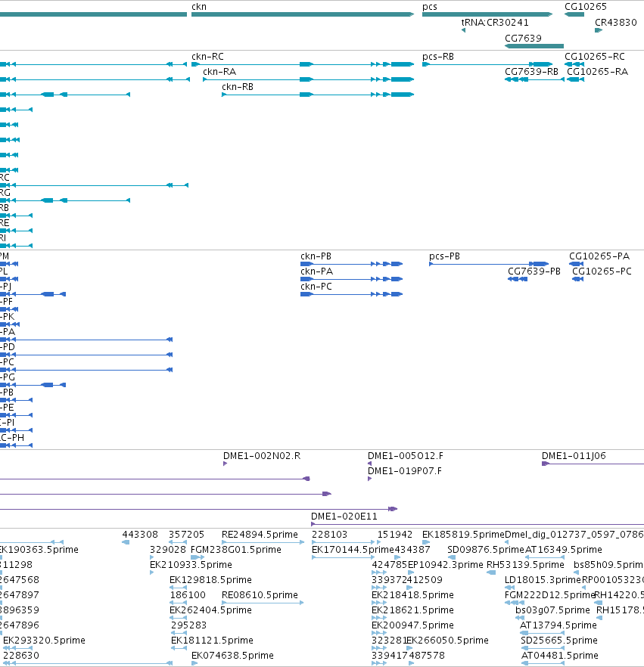
Task: Click the pcs-PB protein feature
Action: click(489, 264)
